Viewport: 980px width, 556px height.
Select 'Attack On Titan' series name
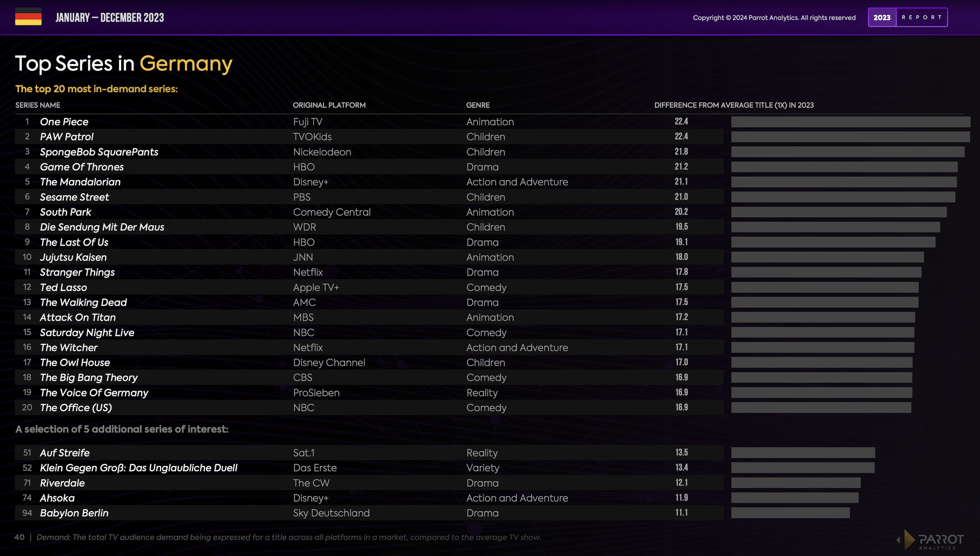[77, 317]
